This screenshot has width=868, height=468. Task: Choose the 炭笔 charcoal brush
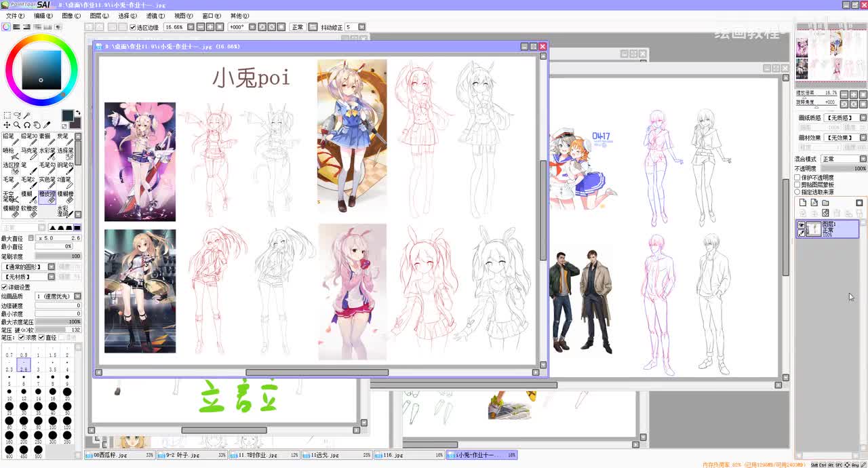pyautogui.click(x=65, y=140)
